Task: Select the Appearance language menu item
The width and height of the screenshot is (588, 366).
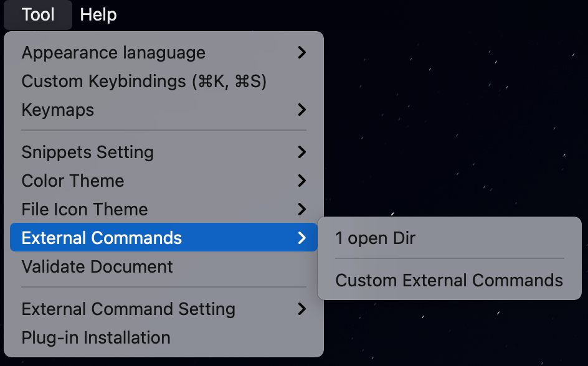Action: 113,53
